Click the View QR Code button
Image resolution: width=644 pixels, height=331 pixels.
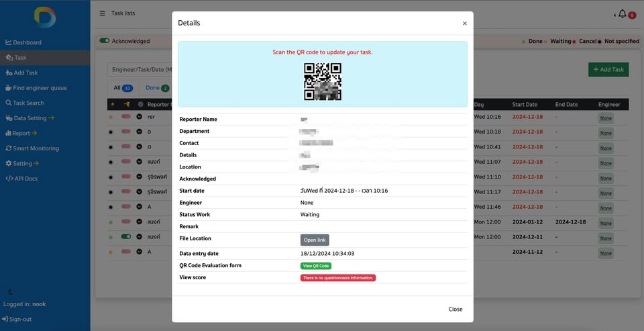pyautogui.click(x=315, y=266)
